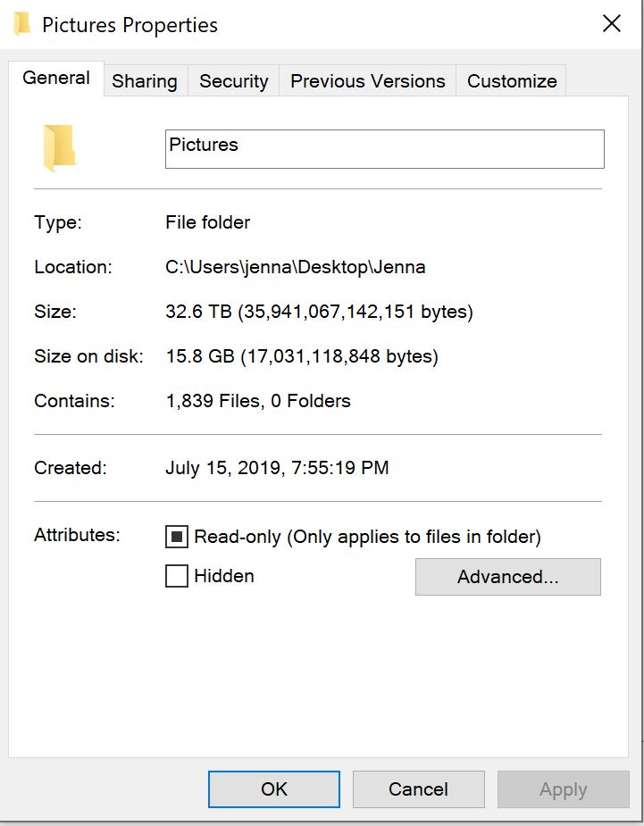
Task: Click the Contains files count text
Action: 258,401
